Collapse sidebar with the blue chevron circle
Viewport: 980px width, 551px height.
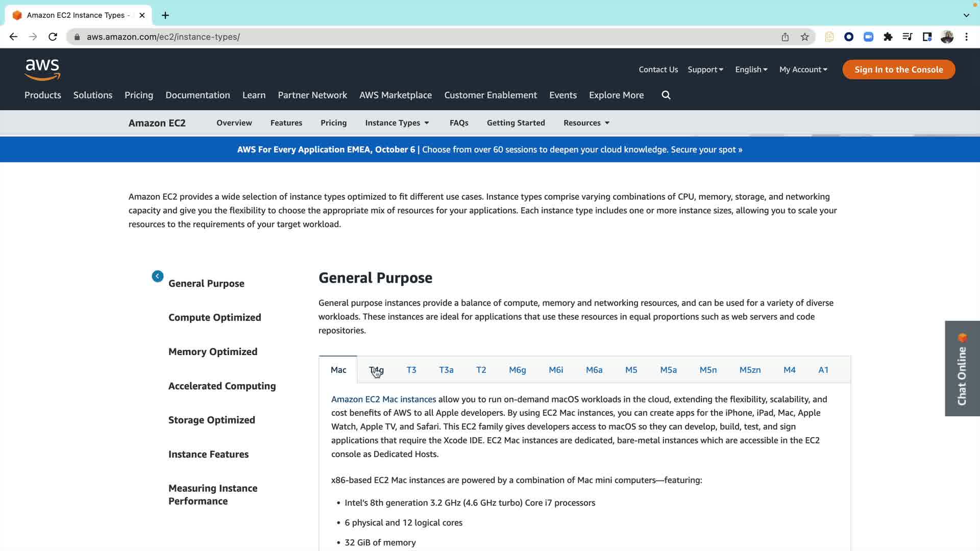pos(158,276)
